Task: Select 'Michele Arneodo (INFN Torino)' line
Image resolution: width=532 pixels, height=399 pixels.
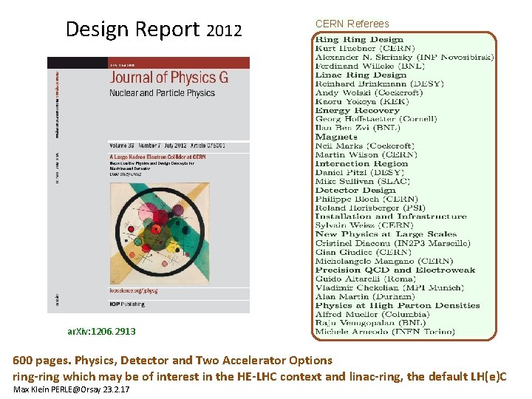Action: (385, 332)
